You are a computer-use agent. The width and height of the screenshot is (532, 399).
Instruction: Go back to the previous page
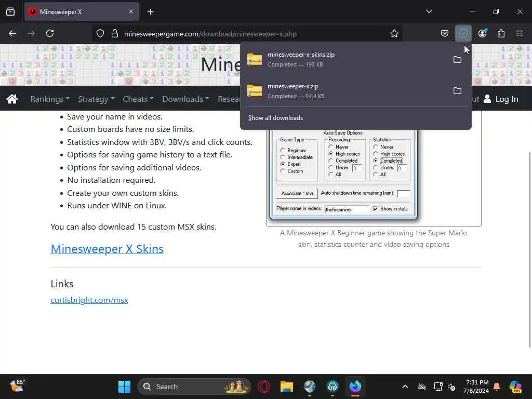(x=12, y=33)
